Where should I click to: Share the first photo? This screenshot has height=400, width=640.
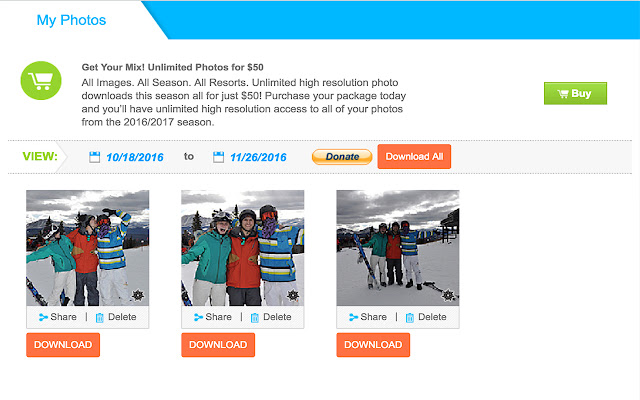coord(58,317)
